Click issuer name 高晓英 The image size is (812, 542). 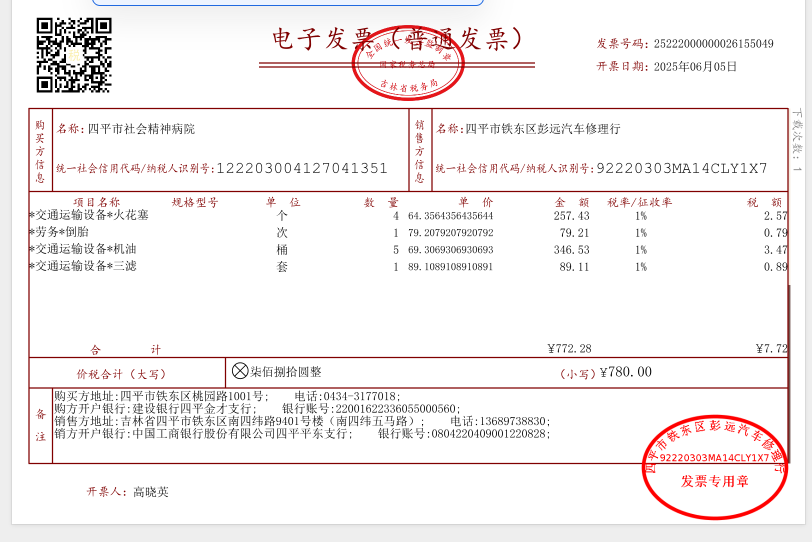[151, 492]
